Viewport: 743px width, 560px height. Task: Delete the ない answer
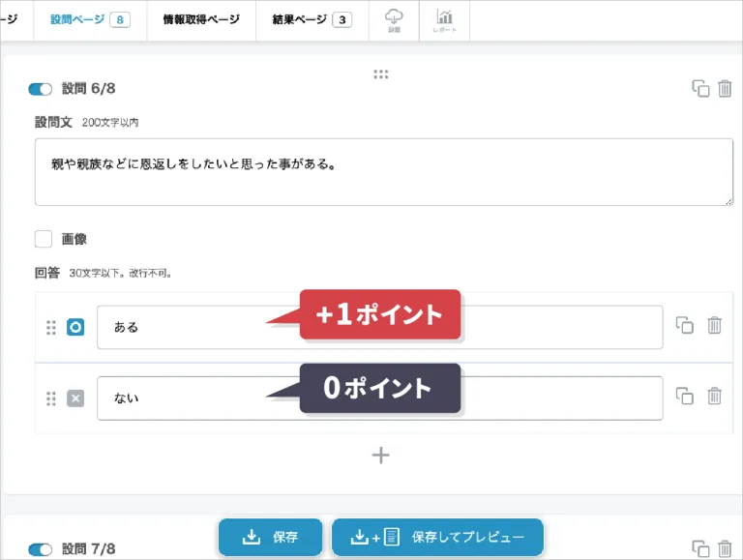[x=715, y=397]
